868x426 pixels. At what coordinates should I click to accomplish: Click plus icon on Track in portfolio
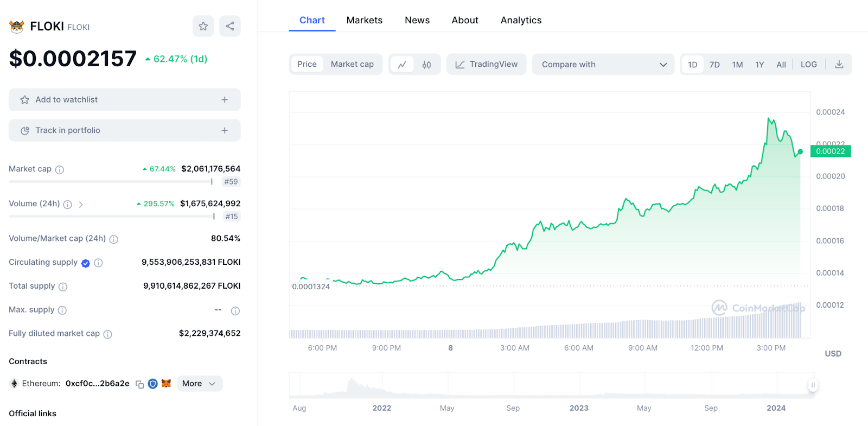[x=225, y=131]
